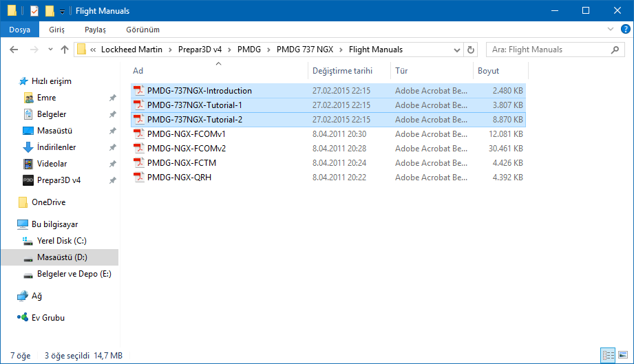Select the PMDG-NGX-QRH PDF icon
Viewport: 634px width, 364px height.
point(138,178)
